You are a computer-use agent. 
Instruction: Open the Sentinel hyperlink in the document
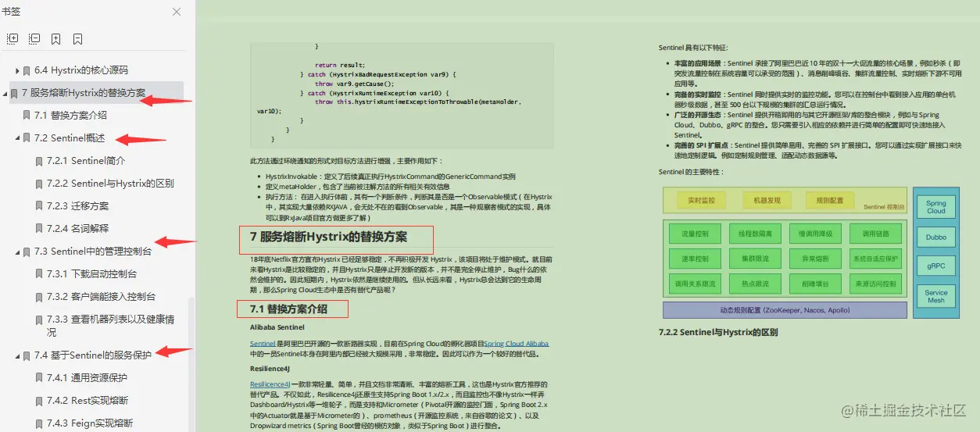(263, 344)
